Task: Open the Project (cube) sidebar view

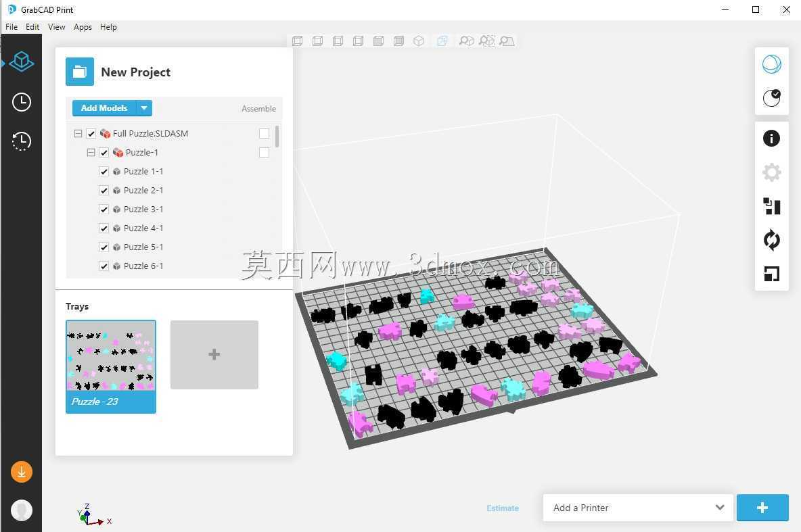Action: point(22,62)
